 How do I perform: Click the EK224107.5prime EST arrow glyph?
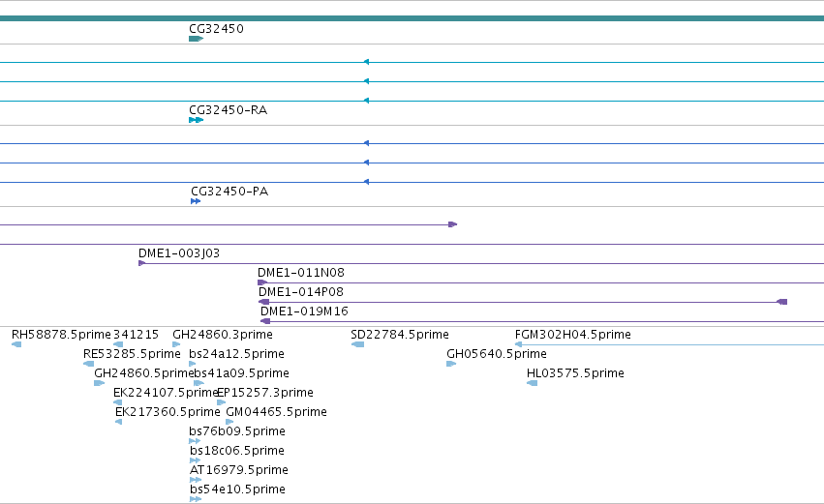point(118,402)
